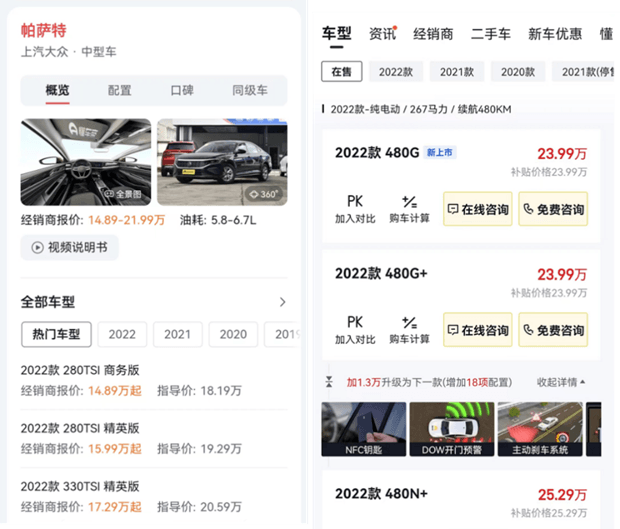Viewport: 620px width, 529px height.
Task: Open the DOW开门预警 feature thumbnail
Action: pyautogui.click(x=452, y=429)
